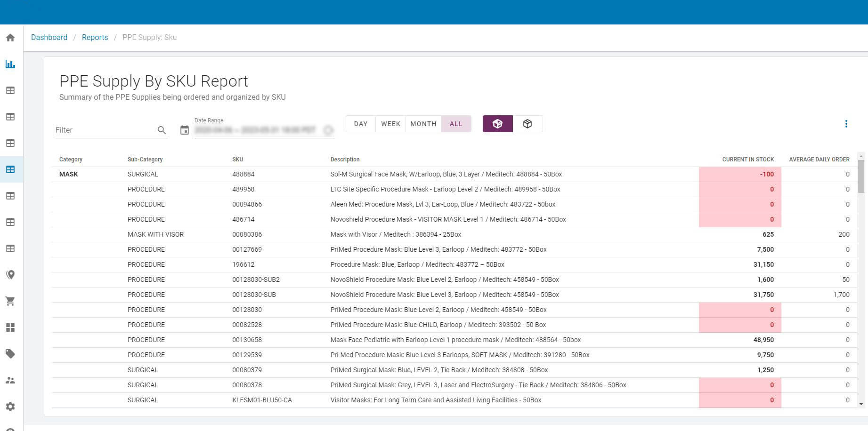Click the search magnifier in Filter field
This screenshot has width=868, height=431.
[162, 130]
